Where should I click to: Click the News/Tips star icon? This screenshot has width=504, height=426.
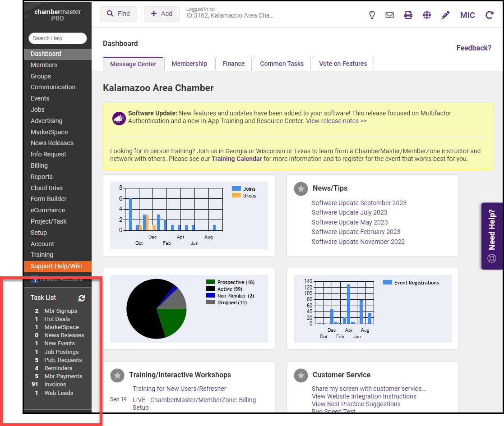301,188
